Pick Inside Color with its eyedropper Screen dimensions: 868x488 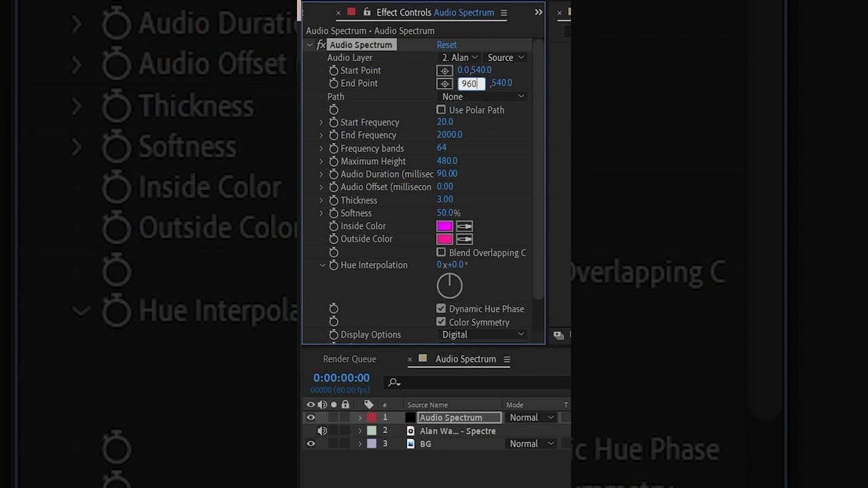tap(465, 226)
